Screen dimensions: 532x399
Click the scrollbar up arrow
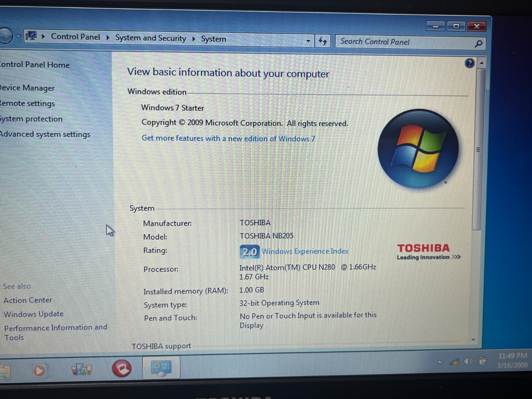481,63
